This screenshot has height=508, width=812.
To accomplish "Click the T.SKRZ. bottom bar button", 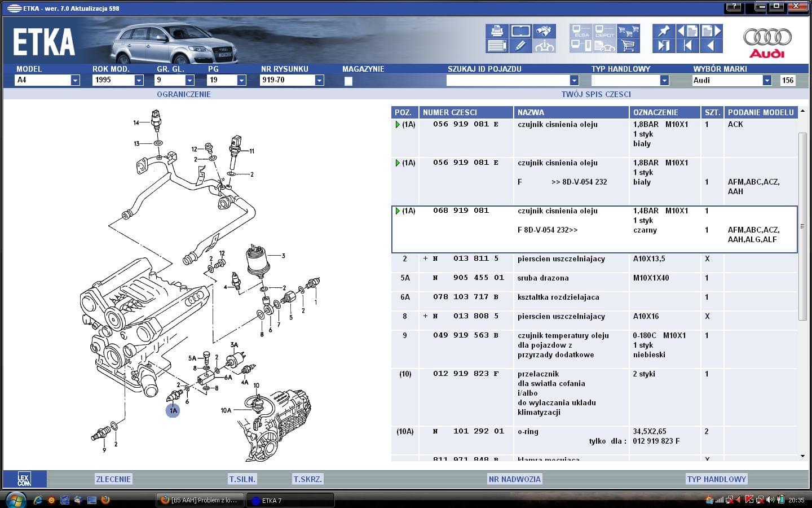I will [307, 479].
